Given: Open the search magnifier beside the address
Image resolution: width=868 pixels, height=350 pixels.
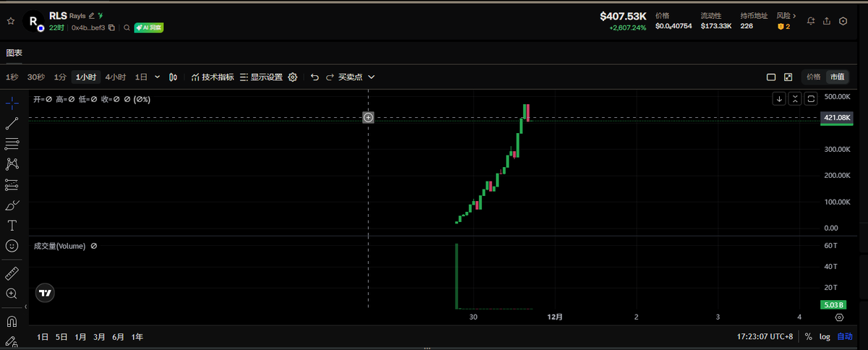Looking at the screenshot, I should point(127,27).
